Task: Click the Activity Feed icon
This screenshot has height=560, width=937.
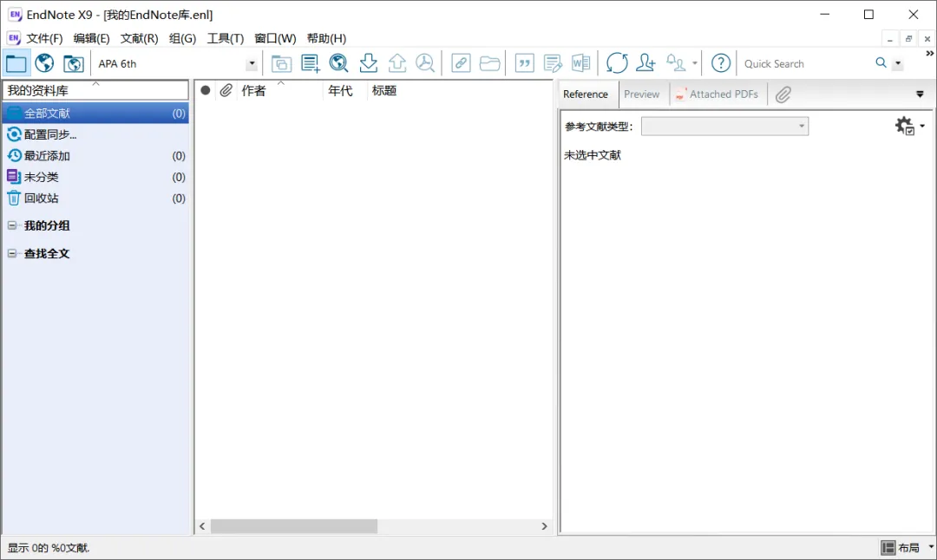Action: tap(675, 63)
